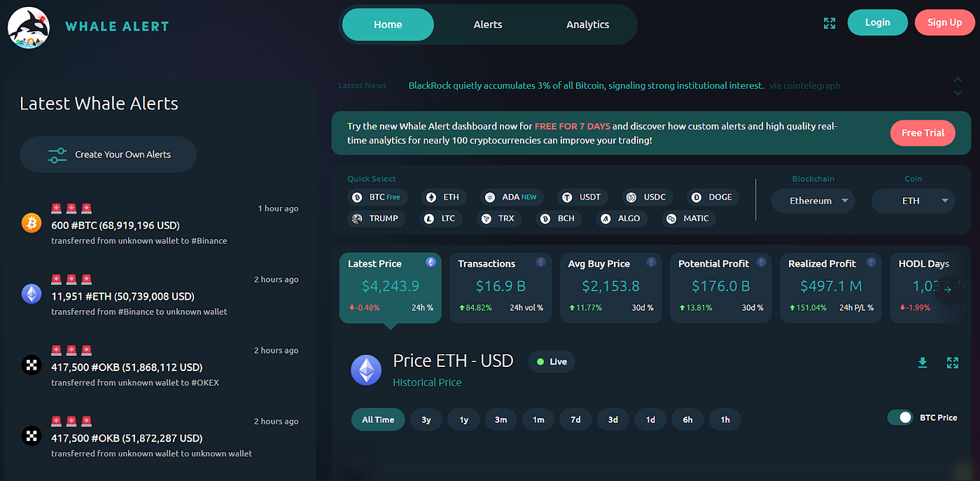Open the Coin ETH dropdown
This screenshot has height=481, width=980.
[913, 200]
